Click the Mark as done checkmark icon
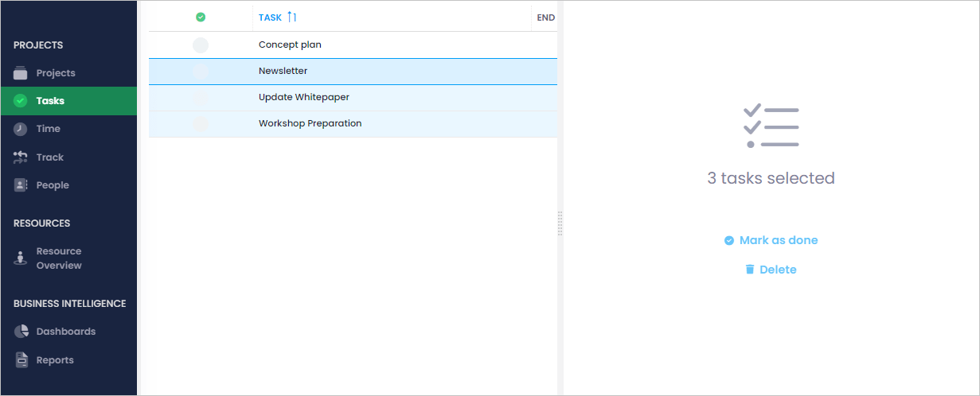The height and width of the screenshot is (396, 980). click(728, 240)
